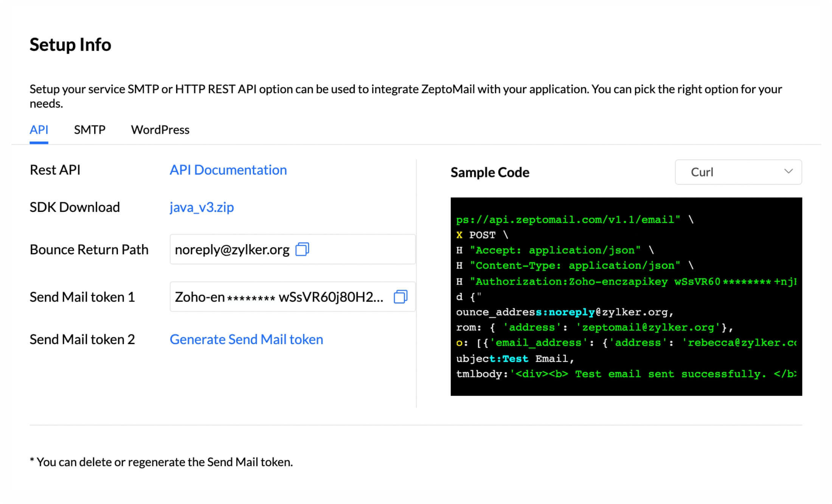This screenshot has height=504, width=832.
Task: Click the Setup description paragraph
Action: coord(406,96)
